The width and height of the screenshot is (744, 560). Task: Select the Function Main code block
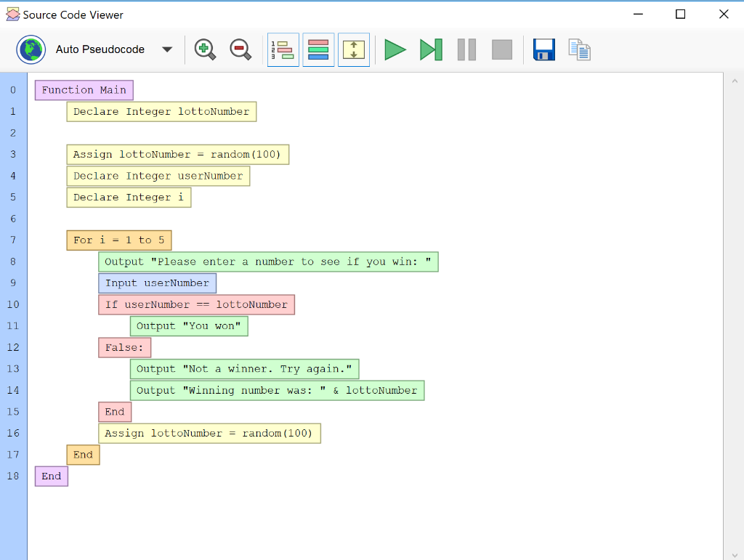point(84,90)
